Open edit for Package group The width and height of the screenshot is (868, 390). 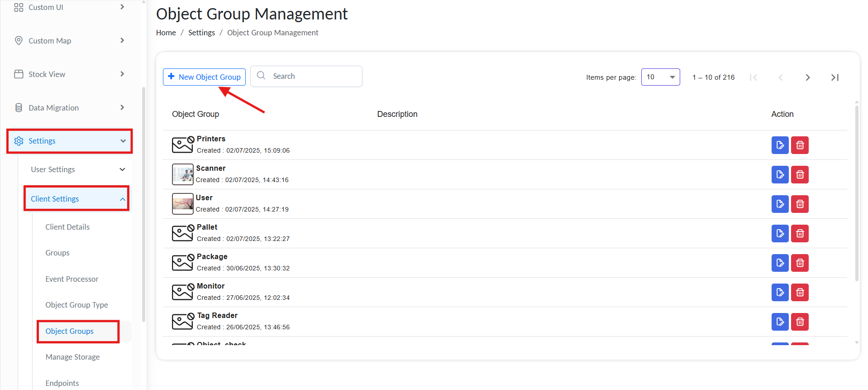(x=779, y=263)
